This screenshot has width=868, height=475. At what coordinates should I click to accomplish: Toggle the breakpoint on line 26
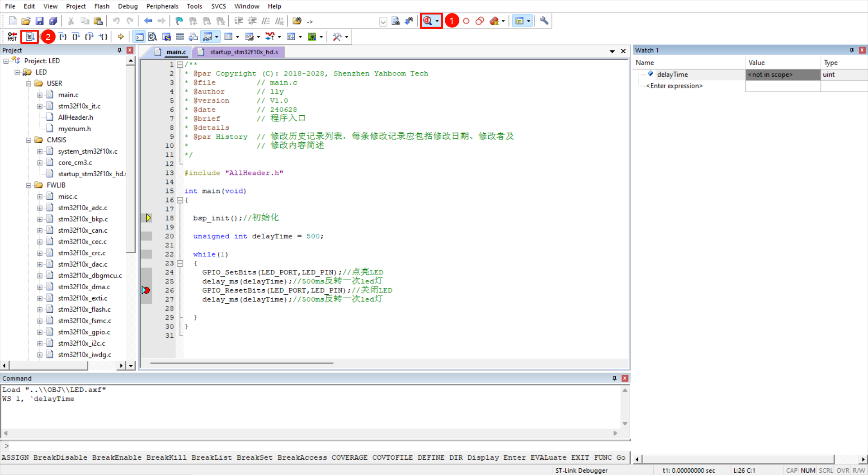(146, 290)
